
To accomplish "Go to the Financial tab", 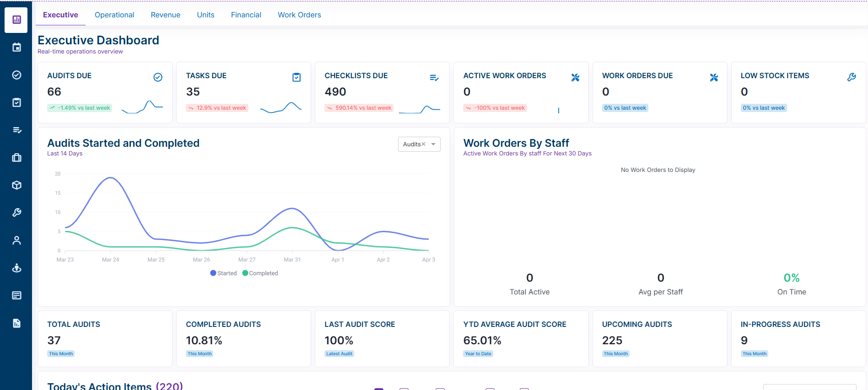I will (x=246, y=15).
